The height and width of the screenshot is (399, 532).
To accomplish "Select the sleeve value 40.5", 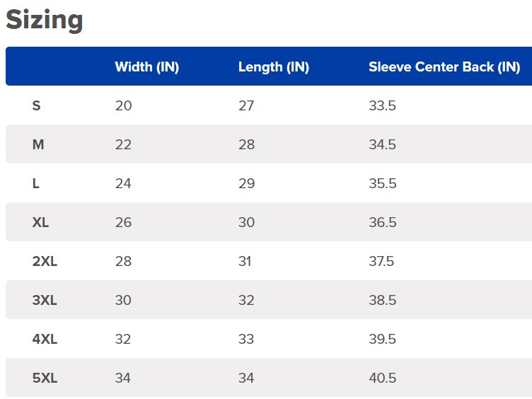I will [382, 378].
